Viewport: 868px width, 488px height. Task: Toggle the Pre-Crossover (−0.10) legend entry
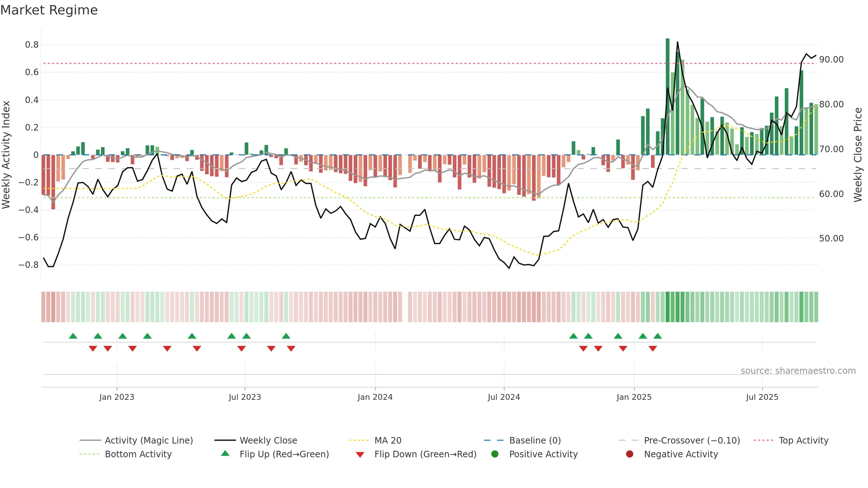click(x=679, y=440)
